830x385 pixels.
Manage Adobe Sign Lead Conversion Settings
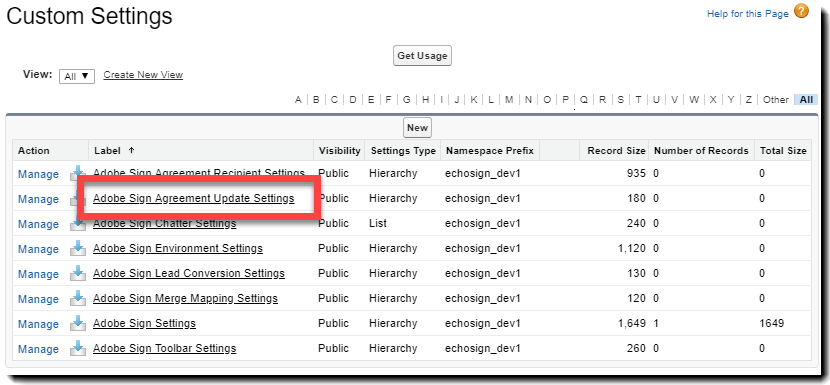(38, 274)
